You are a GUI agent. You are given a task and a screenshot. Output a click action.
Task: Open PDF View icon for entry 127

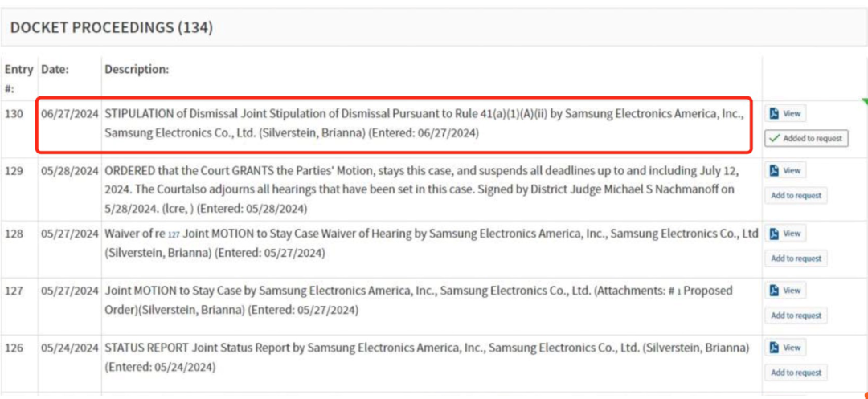[785, 290]
